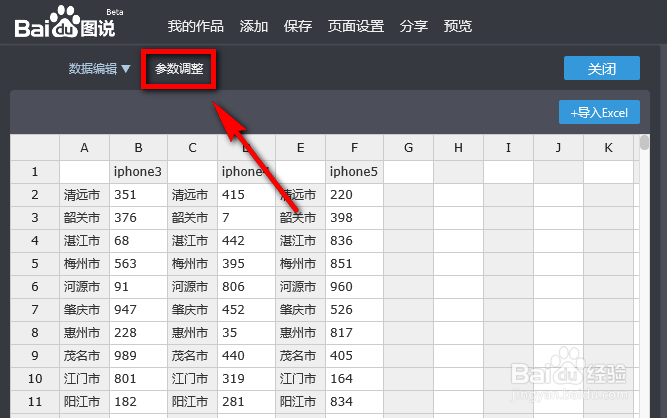Click cell with value 563

(x=138, y=264)
